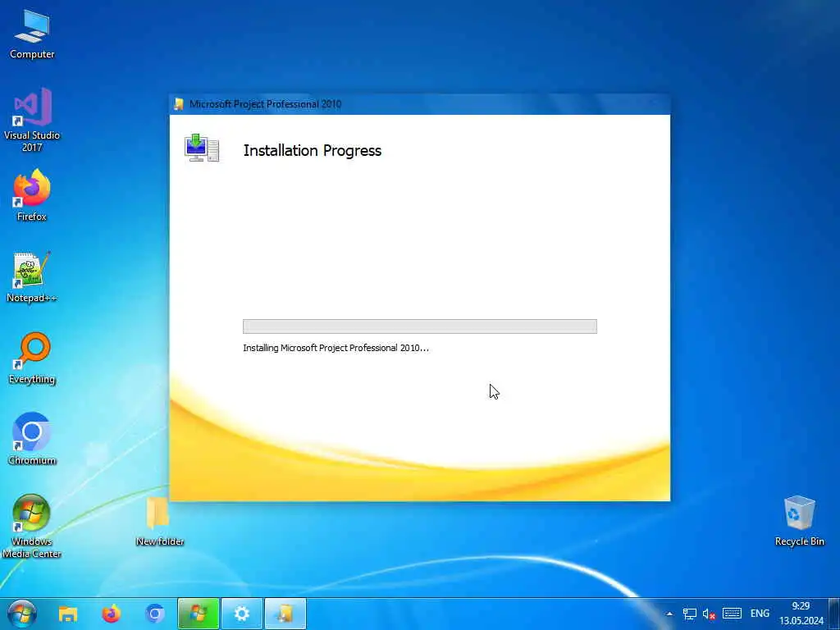Screen dimensions: 840x630
Task: Click the installer title bar icon
Action: pos(179,104)
